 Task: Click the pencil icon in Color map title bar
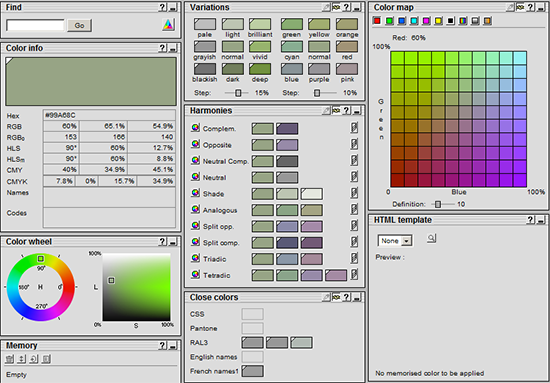tap(510, 7)
